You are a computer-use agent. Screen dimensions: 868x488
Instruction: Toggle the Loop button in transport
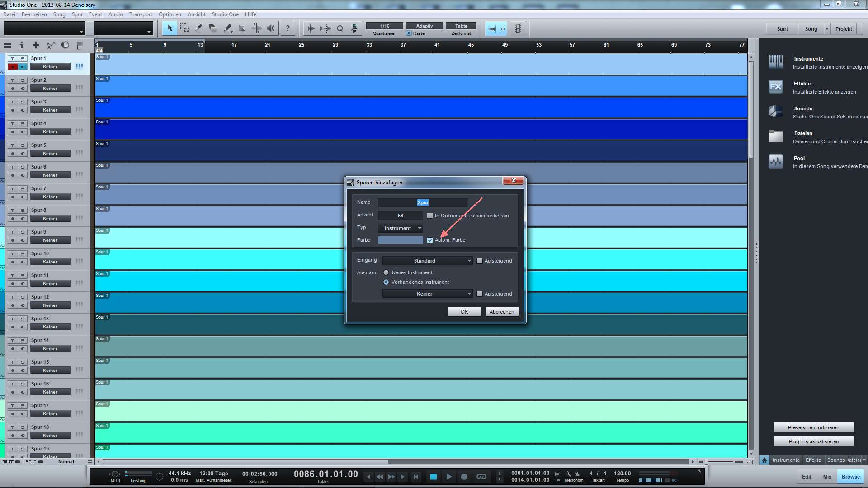[481, 476]
